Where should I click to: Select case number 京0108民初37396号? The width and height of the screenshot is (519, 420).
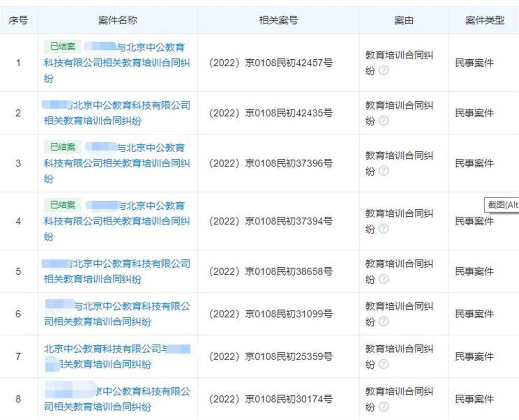[289, 164]
